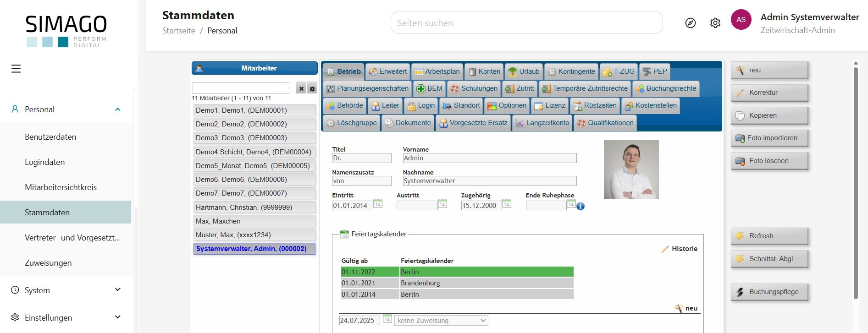Open the Langzeitkonto tab
The image size is (868, 333).
point(542,123)
